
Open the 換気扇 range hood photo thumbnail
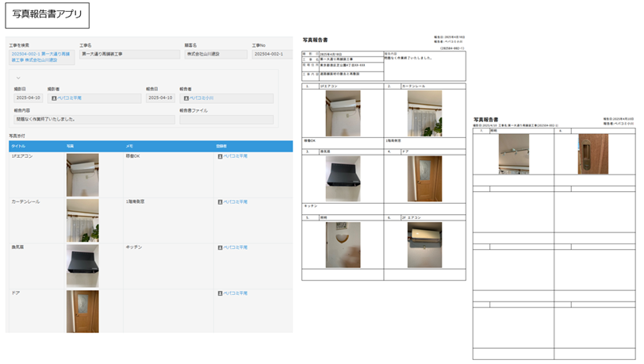click(82, 265)
